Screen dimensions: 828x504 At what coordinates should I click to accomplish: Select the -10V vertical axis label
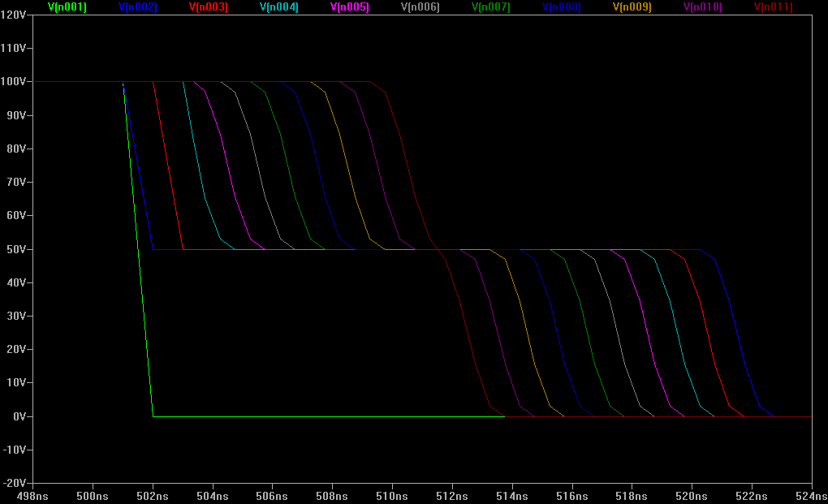click(x=15, y=450)
